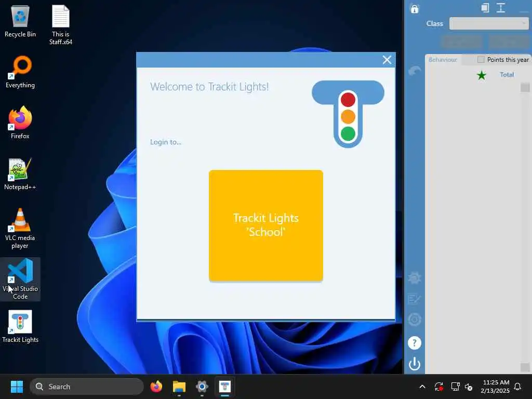Show hidden system tray icons chevron
Screen dimensions: 532x399
(x=422, y=387)
